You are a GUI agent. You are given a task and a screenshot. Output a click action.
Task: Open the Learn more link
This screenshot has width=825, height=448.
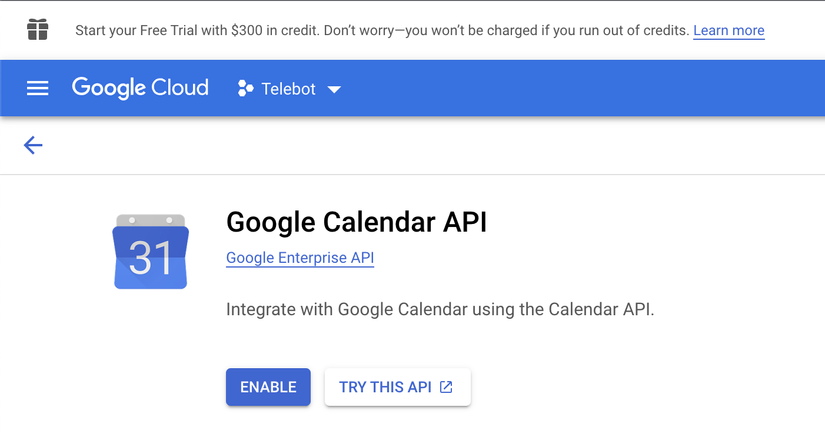[728, 30]
